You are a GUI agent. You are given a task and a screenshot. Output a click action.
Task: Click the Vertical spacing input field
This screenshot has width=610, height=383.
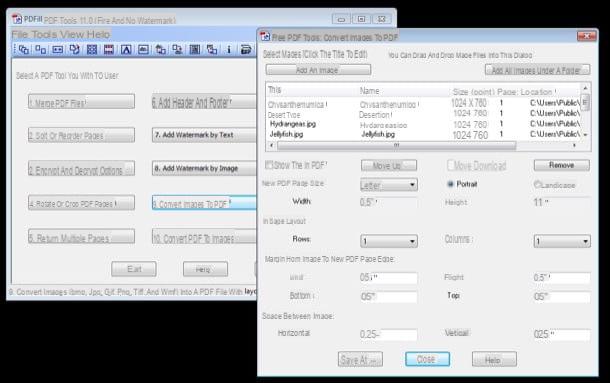point(561,334)
